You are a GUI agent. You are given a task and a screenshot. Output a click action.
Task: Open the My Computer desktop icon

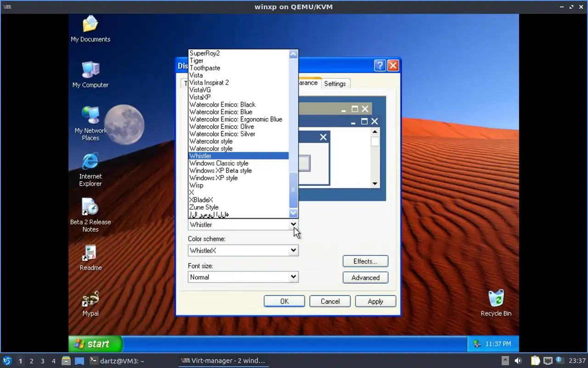(90, 74)
